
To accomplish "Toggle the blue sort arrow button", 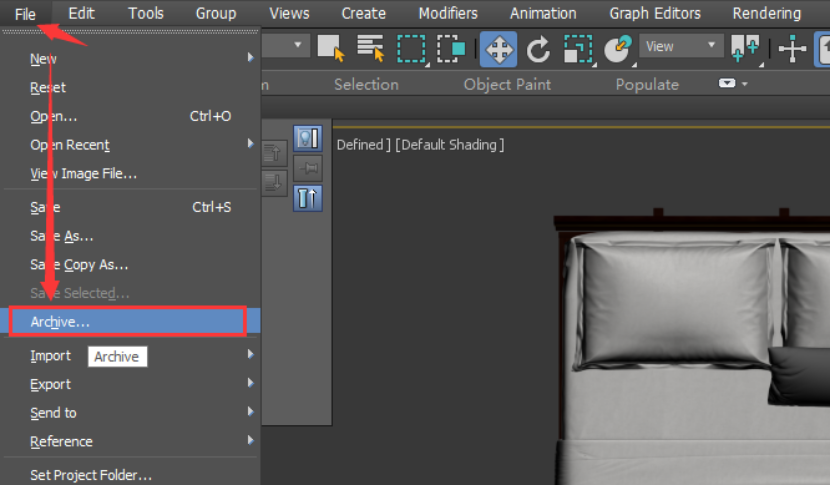I will [307, 198].
